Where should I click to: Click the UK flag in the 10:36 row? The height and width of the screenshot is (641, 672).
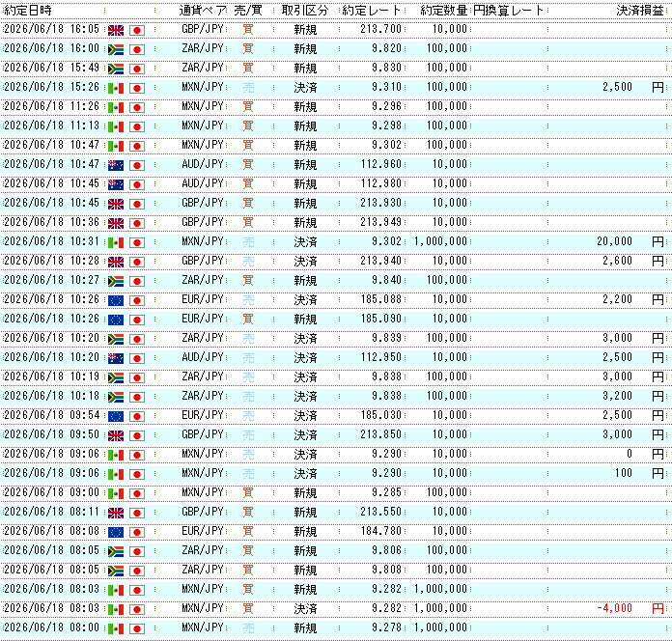(x=116, y=223)
